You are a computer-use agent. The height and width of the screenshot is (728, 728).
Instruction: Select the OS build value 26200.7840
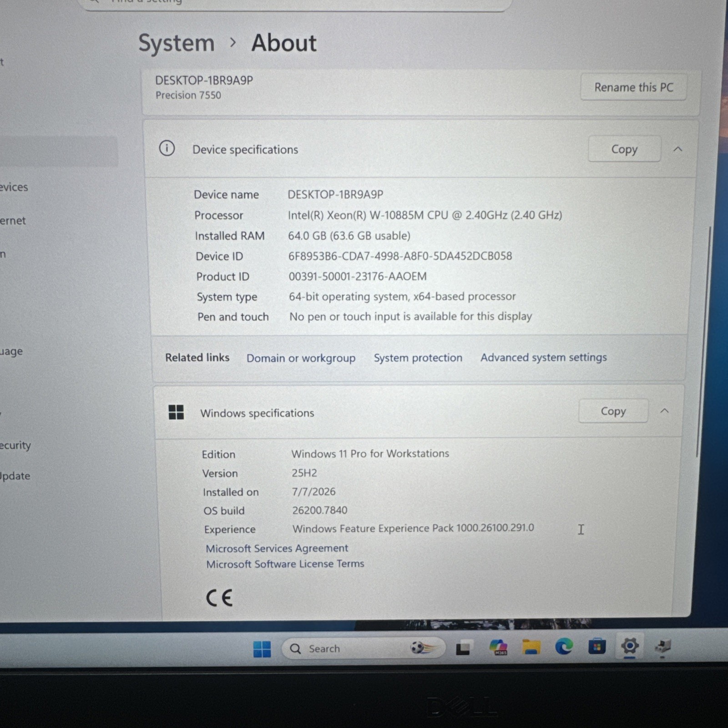pyautogui.click(x=319, y=510)
